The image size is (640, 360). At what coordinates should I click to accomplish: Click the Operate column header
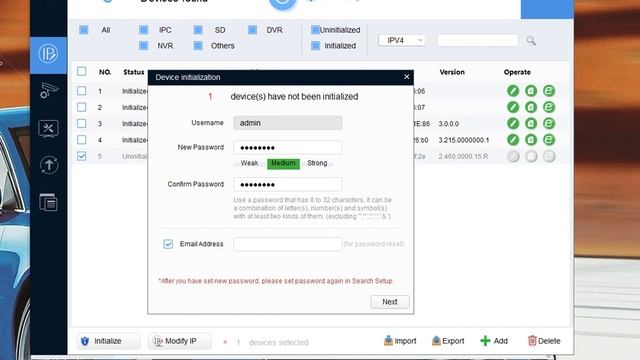coord(517,72)
